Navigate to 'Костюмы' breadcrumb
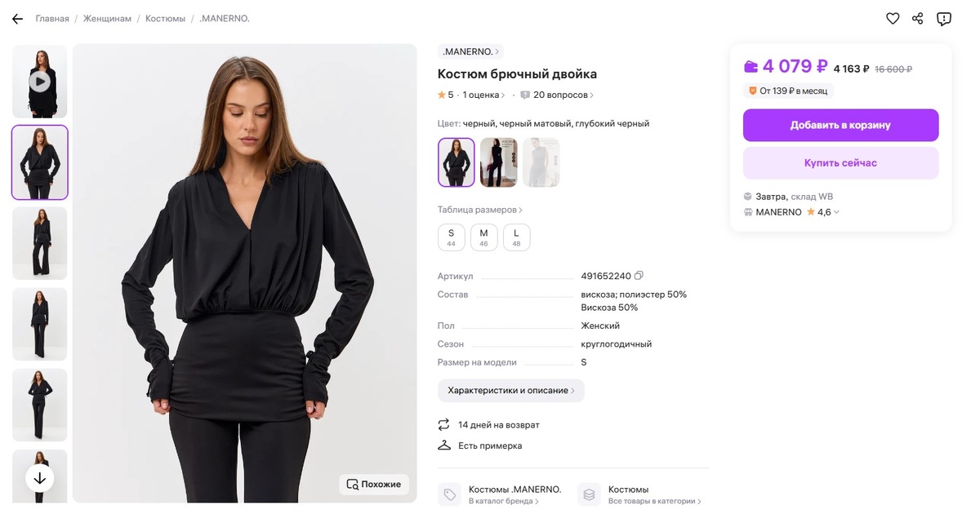The width and height of the screenshot is (980, 514). tap(165, 19)
